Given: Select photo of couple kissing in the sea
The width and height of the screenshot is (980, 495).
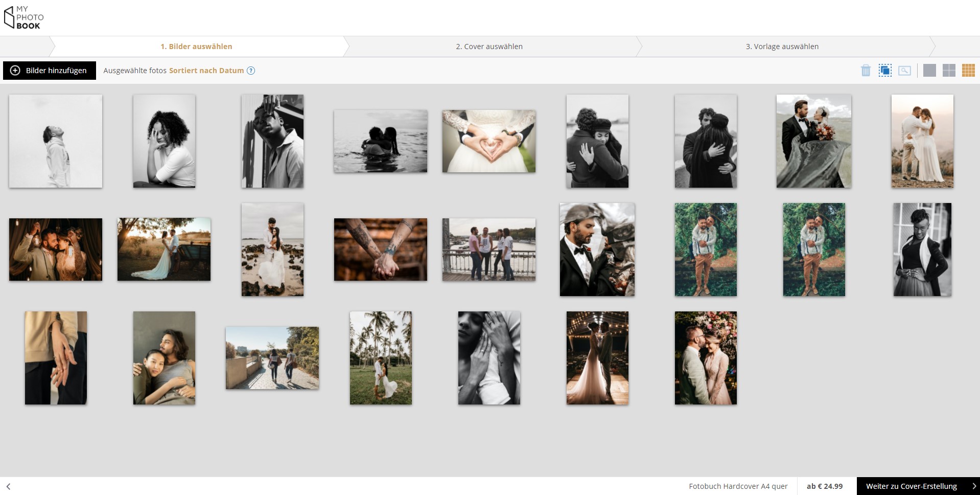Looking at the screenshot, I should click(x=381, y=141).
